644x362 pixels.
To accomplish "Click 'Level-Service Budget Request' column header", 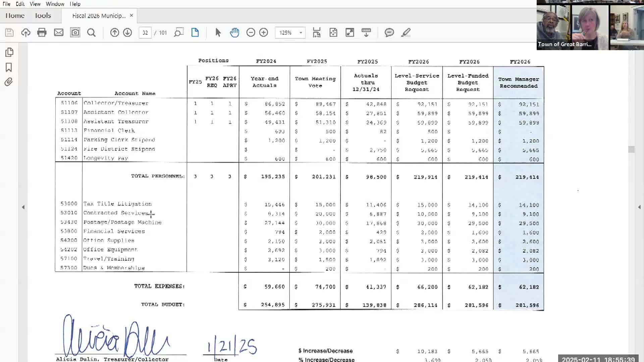I will pyautogui.click(x=417, y=82).
